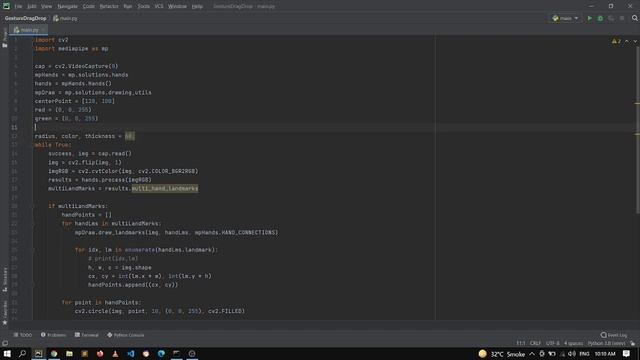Open the Run menu
The height and width of the screenshot is (360, 640).
click(128, 6)
